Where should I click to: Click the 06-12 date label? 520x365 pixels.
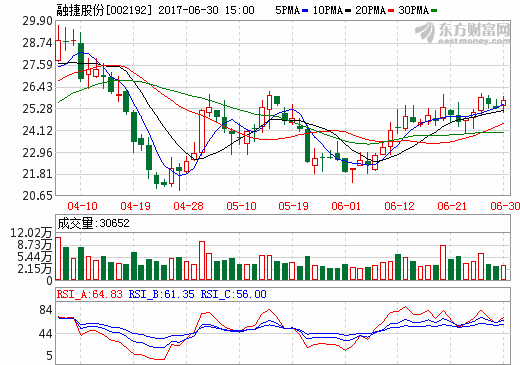pyautogui.click(x=399, y=206)
